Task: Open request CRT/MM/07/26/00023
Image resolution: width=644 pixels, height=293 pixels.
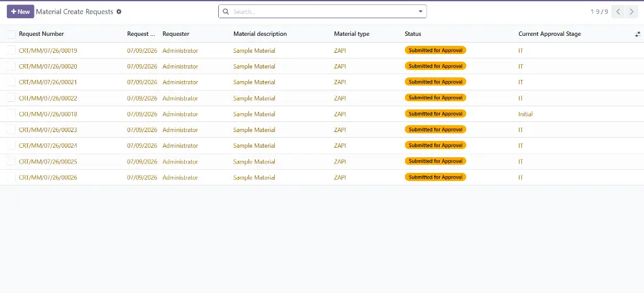Action: coord(48,130)
